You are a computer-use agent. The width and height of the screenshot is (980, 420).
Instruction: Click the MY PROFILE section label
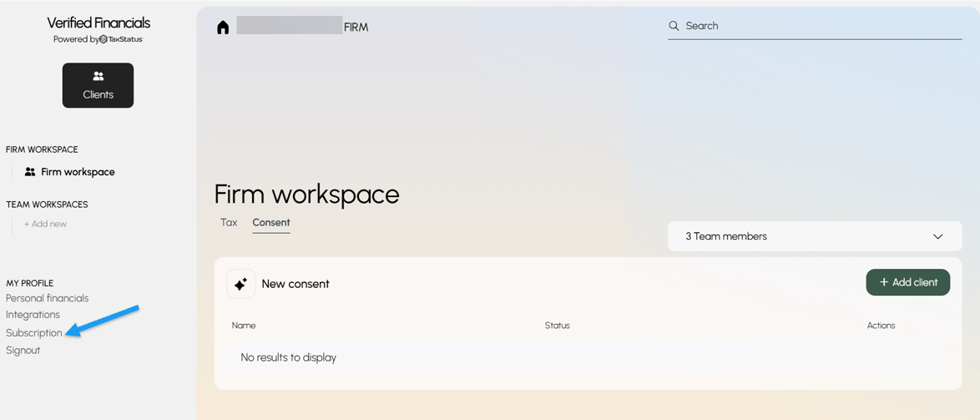(x=30, y=283)
